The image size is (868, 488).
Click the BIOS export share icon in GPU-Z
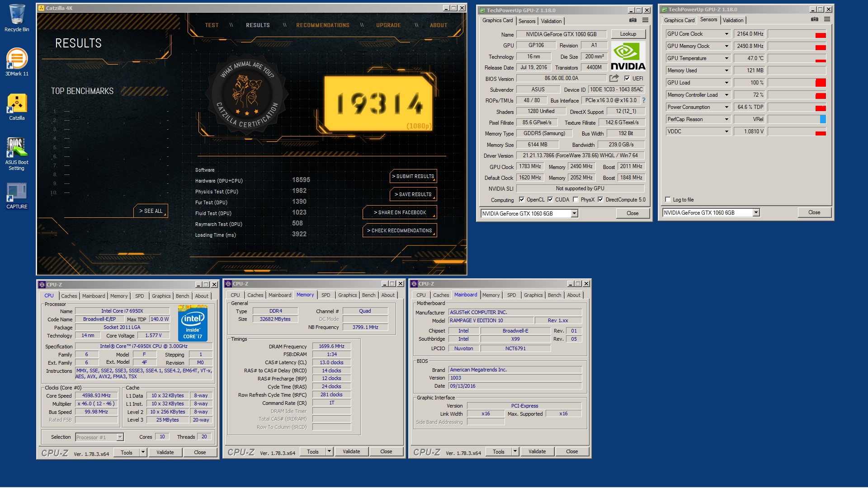pos(614,78)
